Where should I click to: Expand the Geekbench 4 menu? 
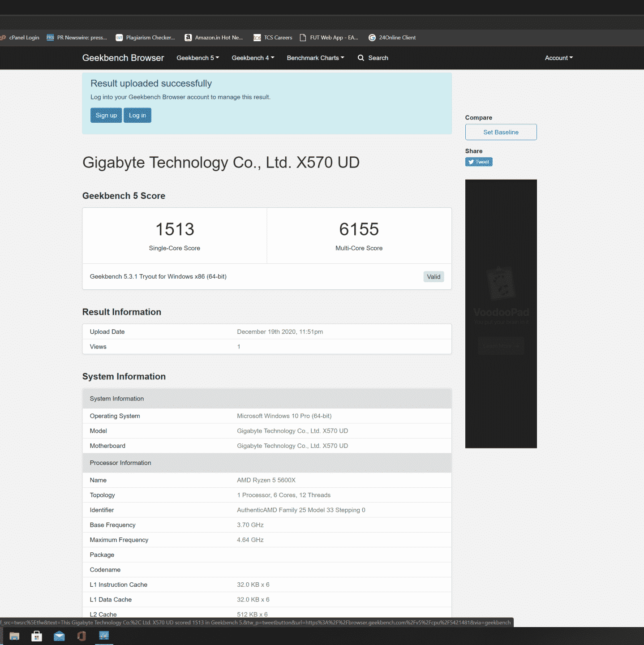pos(253,58)
